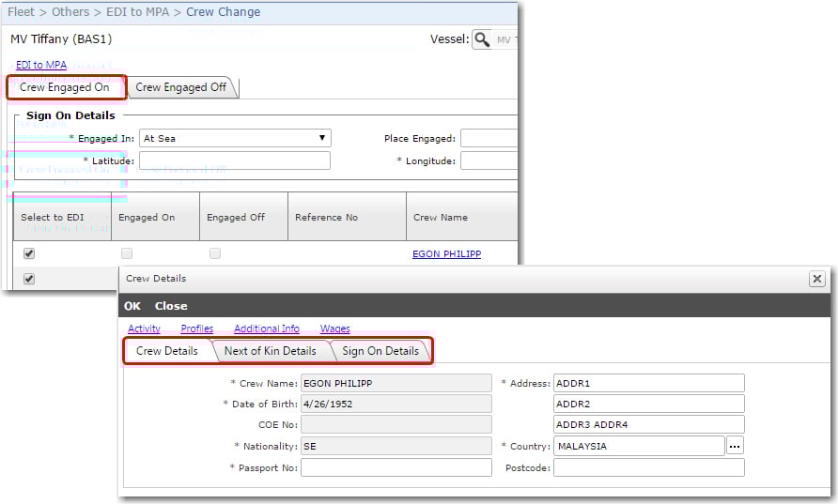The height and width of the screenshot is (504, 838).
Task: Tick the Engaged On checkbox for EGON PHILIPP
Action: click(x=127, y=253)
